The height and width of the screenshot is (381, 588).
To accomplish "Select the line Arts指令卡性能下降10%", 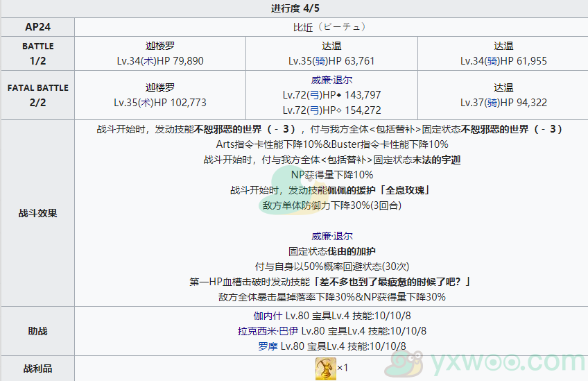I will click(332, 144).
